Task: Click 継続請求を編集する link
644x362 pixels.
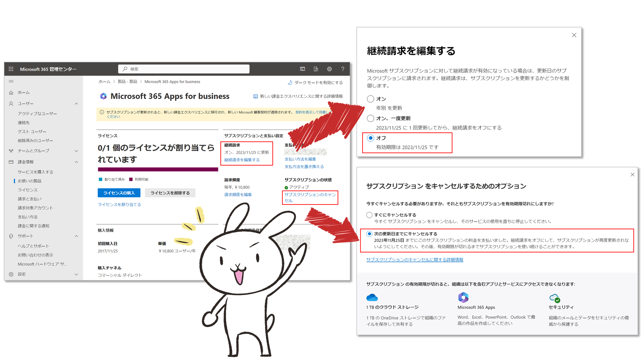Action: 242,160
